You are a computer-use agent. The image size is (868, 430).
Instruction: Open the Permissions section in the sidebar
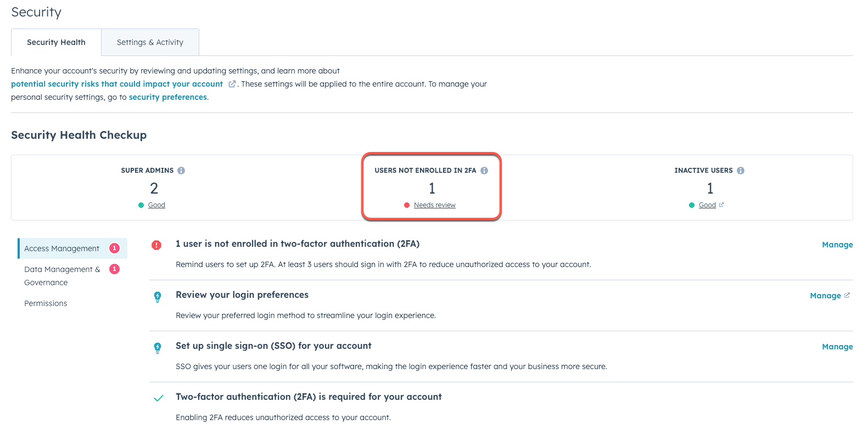point(46,303)
